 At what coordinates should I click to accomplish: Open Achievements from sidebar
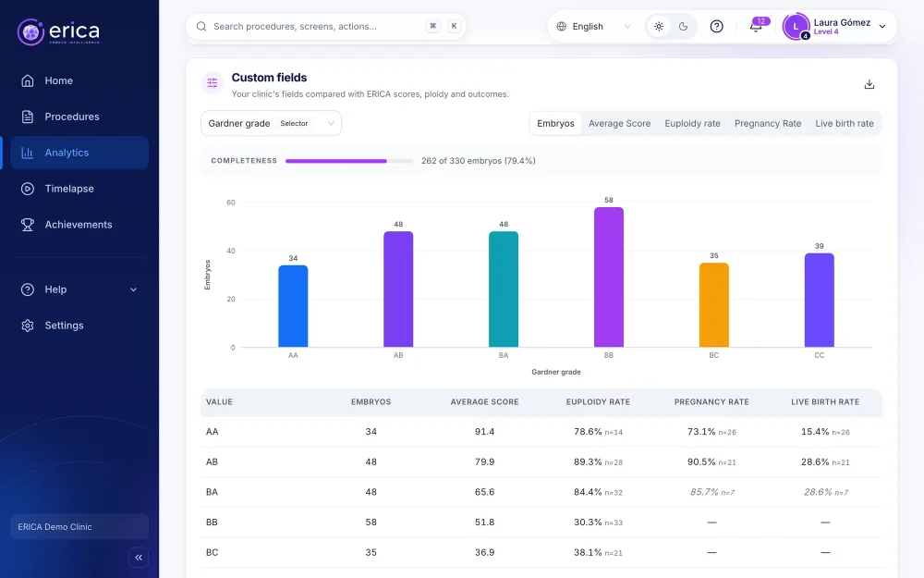tap(79, 225)
